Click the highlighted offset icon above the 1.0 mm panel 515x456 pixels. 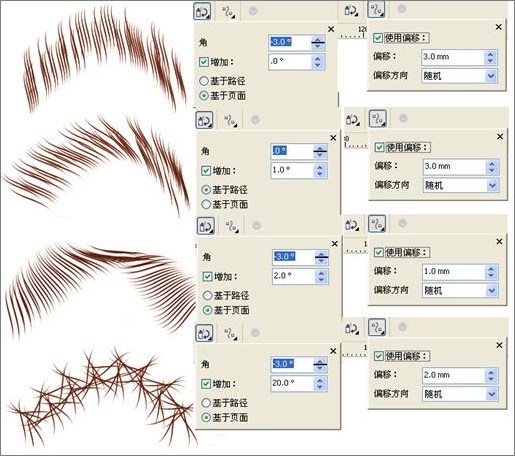point(377,224)
